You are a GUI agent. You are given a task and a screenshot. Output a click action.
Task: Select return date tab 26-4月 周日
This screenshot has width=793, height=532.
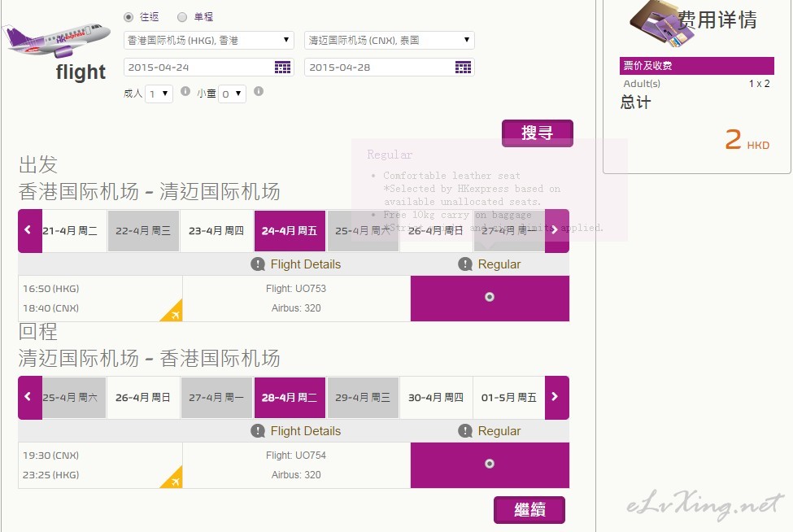pyautogui.click(x=143, y=398)
